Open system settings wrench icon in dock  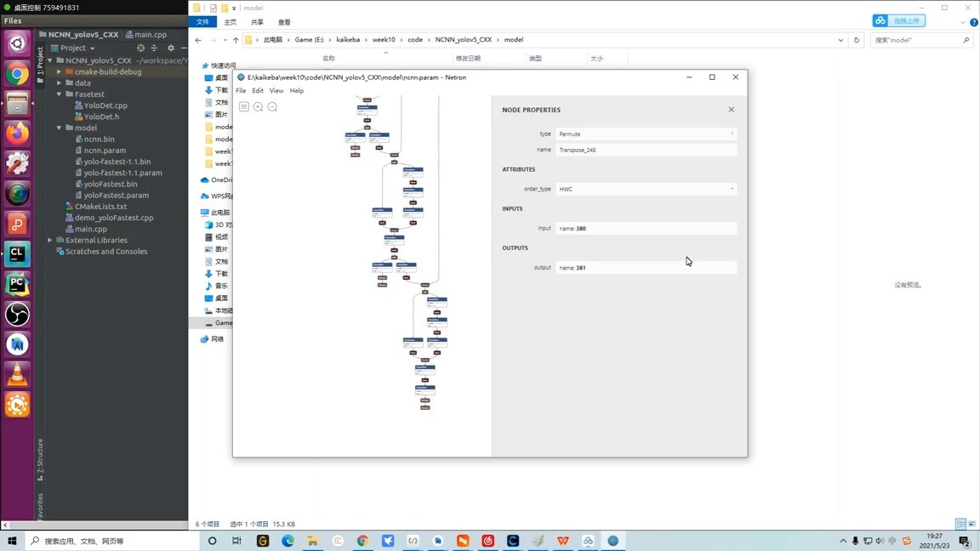coord(17,163)
